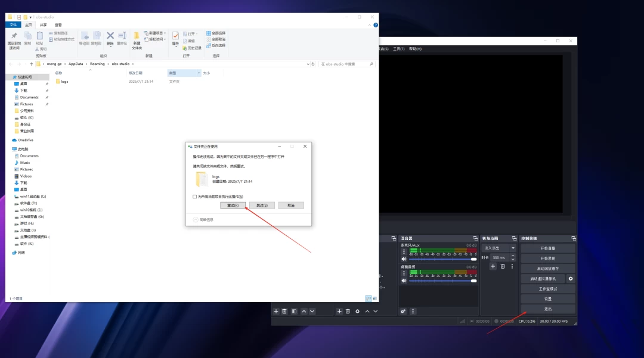Open the 桌面音频 channel three-dot menu
644x358 pixels.
[404, 273]
